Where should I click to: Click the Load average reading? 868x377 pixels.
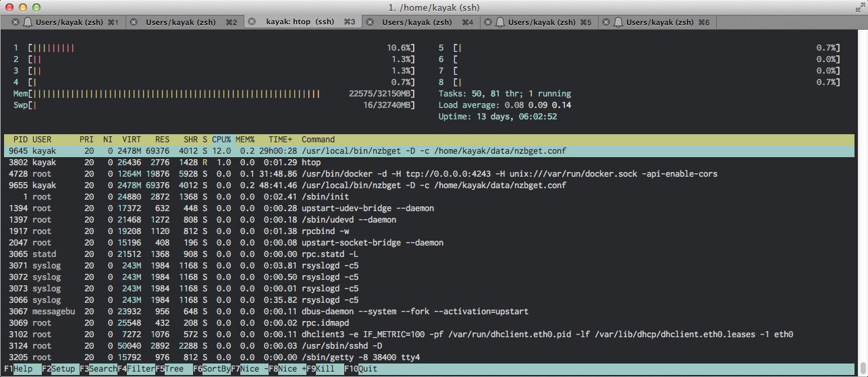click(x=505, y=105)
